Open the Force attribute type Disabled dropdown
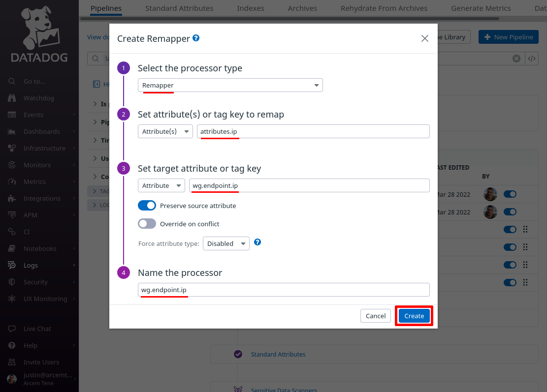 point(226,243)
